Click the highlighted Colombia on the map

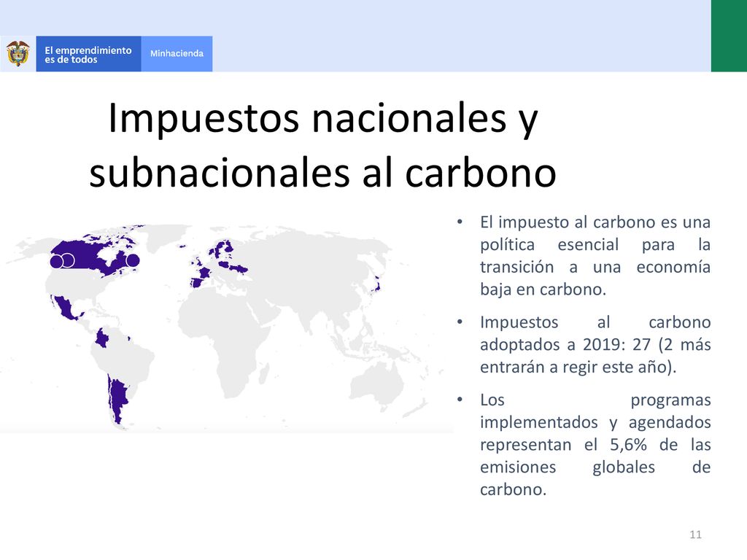102,338
